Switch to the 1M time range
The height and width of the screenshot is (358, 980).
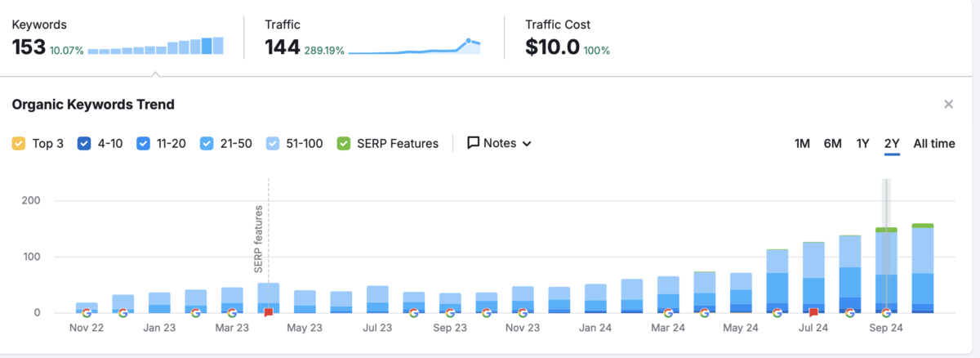802,144
